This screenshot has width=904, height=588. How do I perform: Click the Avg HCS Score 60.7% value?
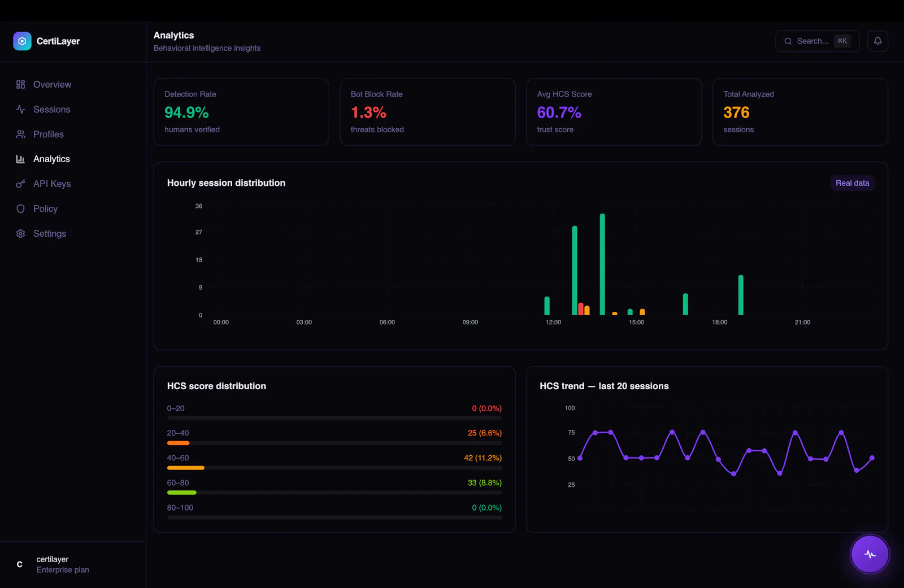click(559, 112)
